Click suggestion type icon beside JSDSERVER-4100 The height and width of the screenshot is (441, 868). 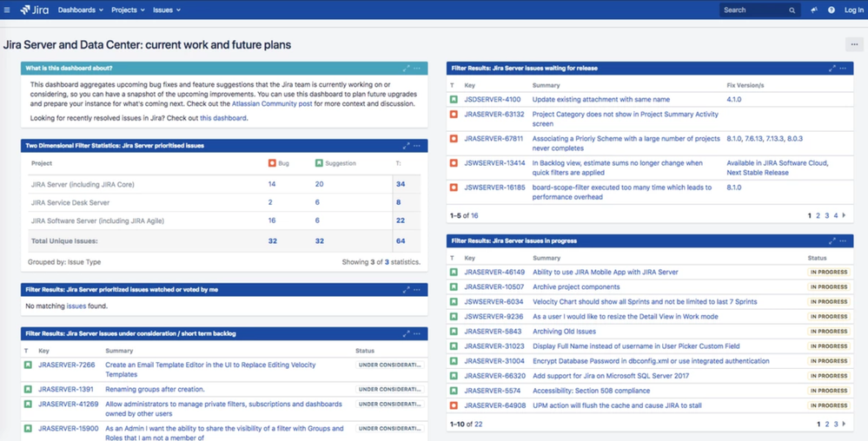point(454,100)
